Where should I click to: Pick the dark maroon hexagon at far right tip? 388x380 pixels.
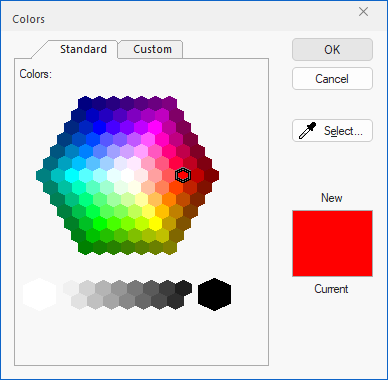[x=212, y=175]
